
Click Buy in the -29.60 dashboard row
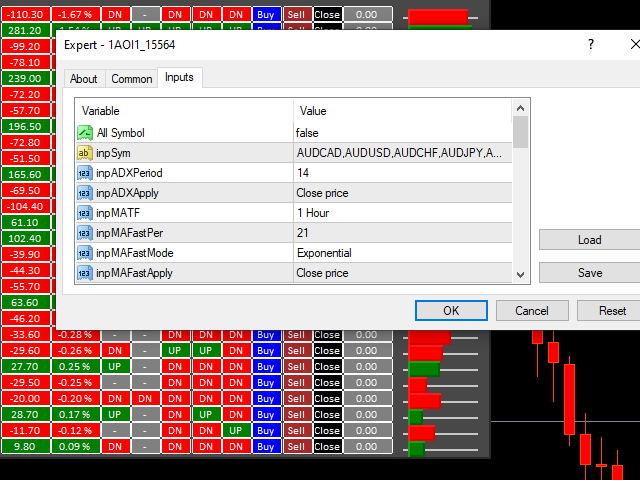[266, 351]
